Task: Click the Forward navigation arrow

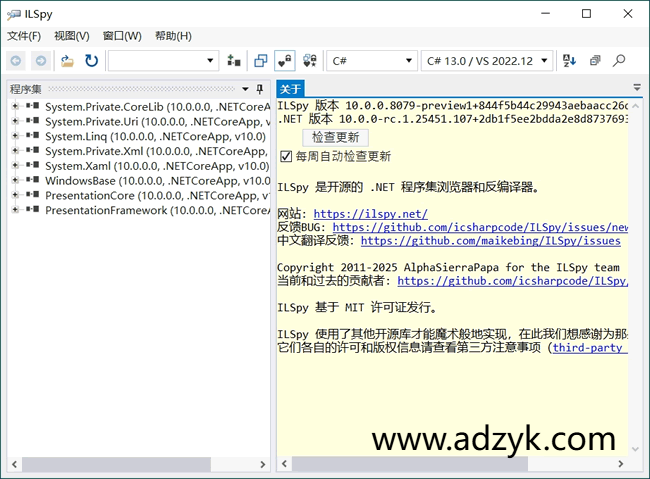Action: click(41, 61)
